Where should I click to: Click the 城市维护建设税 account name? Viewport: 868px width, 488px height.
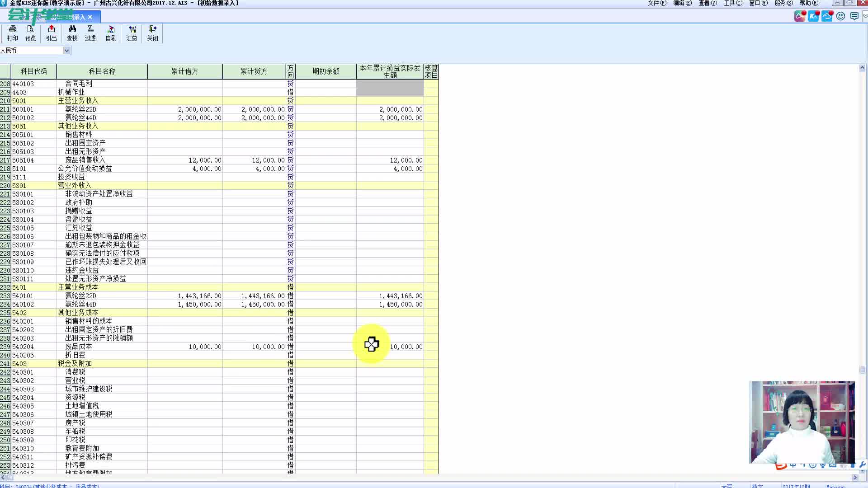[89, 389]
